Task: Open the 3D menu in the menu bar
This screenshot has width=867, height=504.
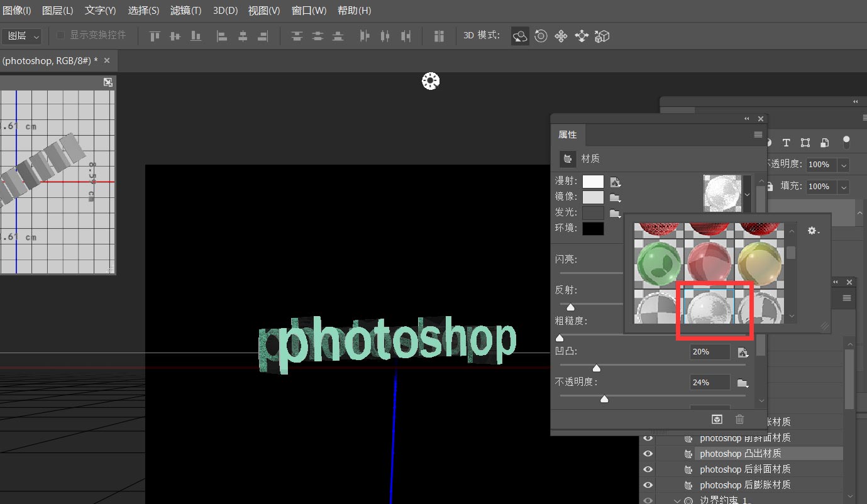Action: [x=225, y=10]
